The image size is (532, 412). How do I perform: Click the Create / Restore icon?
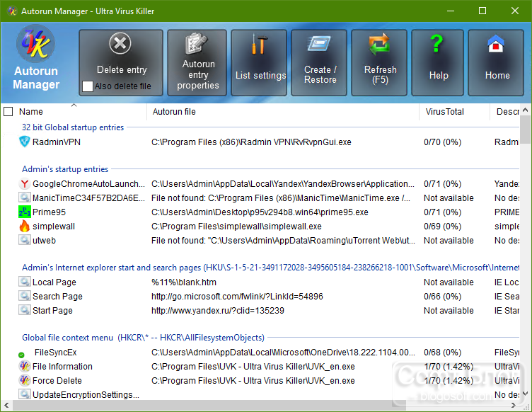(319, 44)
